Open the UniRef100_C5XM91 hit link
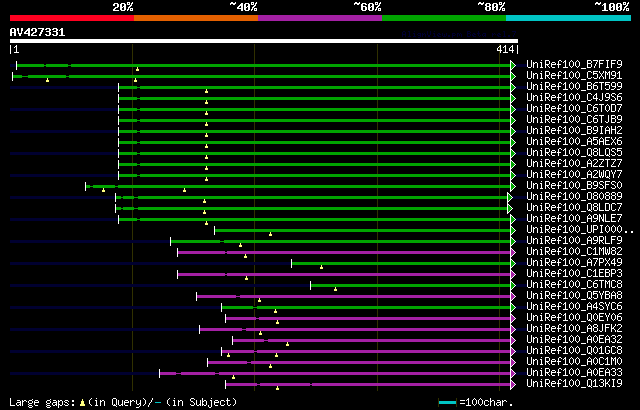Viewport: 640px width, 410px height. 574,75
